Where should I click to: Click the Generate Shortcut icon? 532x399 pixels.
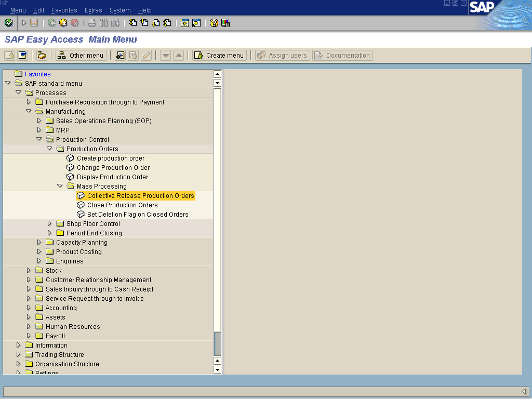(196, 23)
